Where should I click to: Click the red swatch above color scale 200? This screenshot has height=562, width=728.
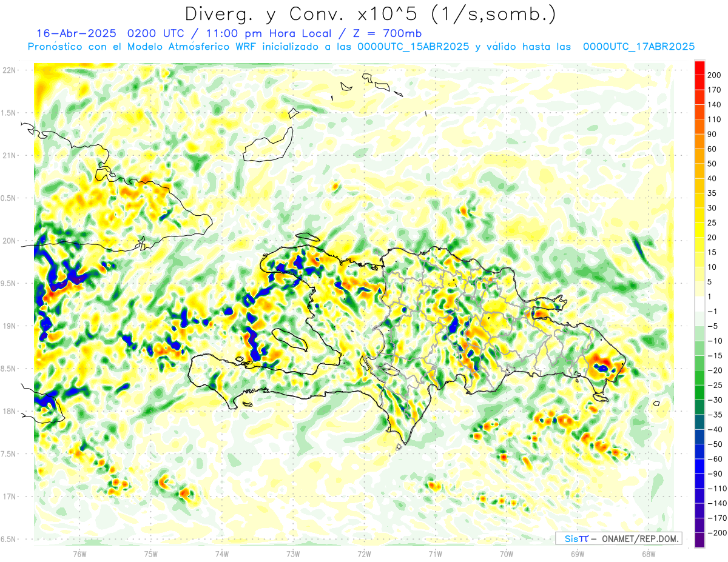(699, 67)
